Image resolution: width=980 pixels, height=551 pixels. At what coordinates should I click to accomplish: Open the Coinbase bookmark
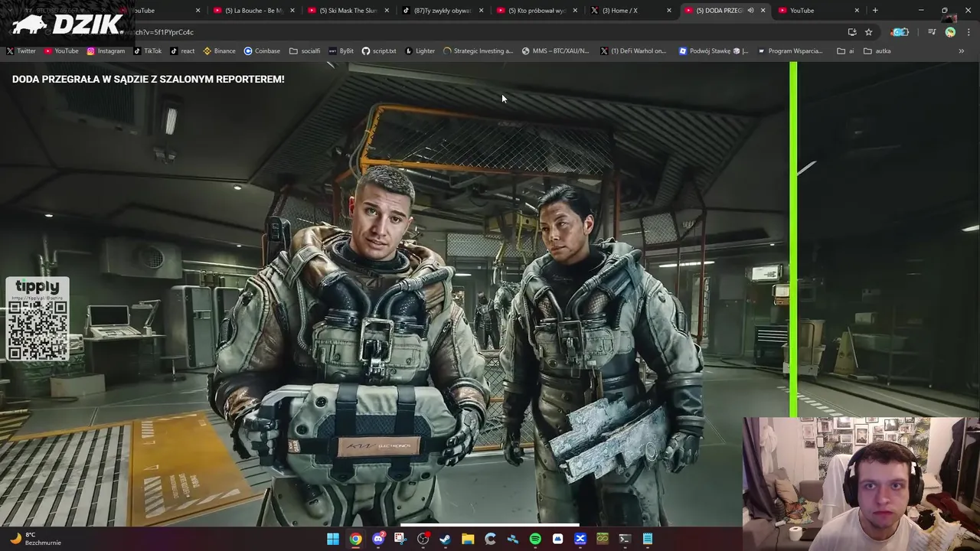pyautogui.click(x=262, y=51)
